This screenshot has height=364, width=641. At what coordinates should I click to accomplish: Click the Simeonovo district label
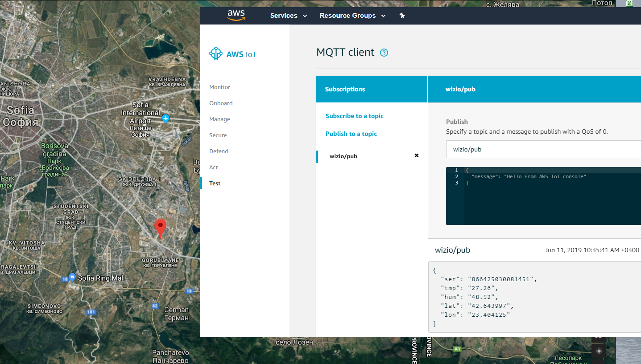pos(45,309)
